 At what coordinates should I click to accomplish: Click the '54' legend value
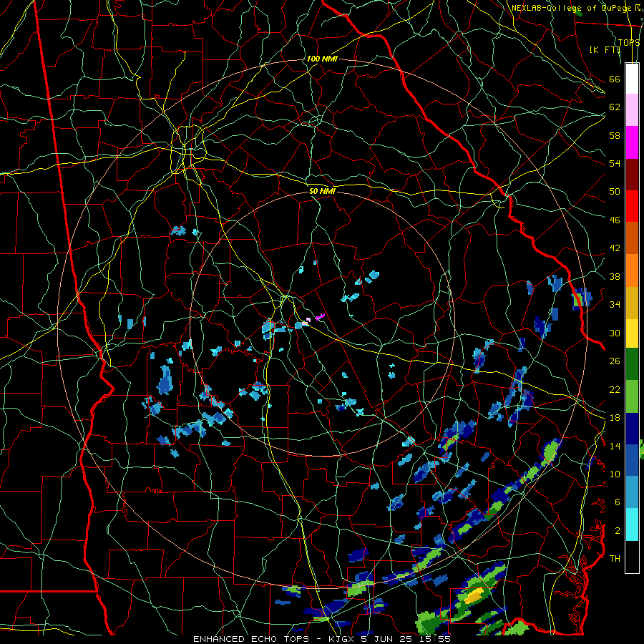(x=615, y=163)
